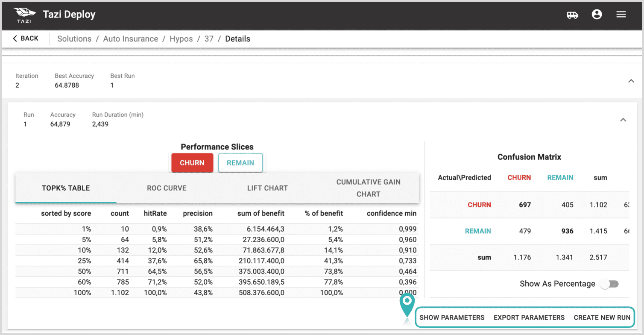Click the '% of benefit' column header

tap(324, 213)
